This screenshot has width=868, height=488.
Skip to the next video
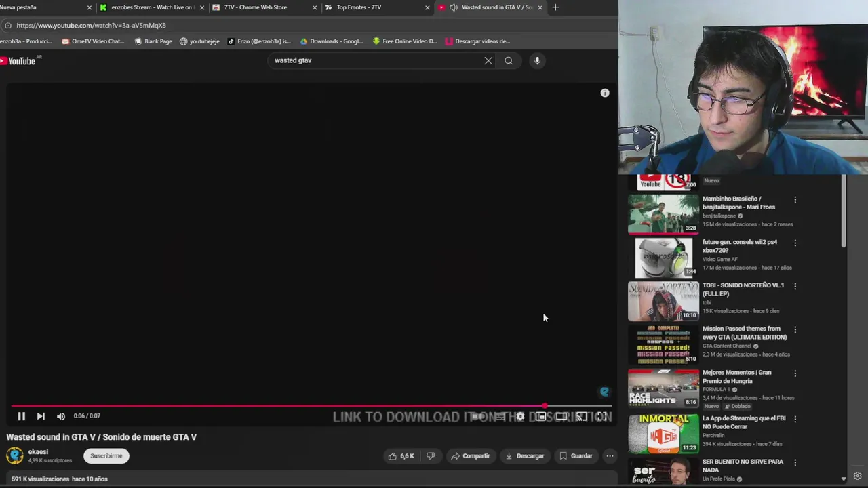(x=41, y=416)
